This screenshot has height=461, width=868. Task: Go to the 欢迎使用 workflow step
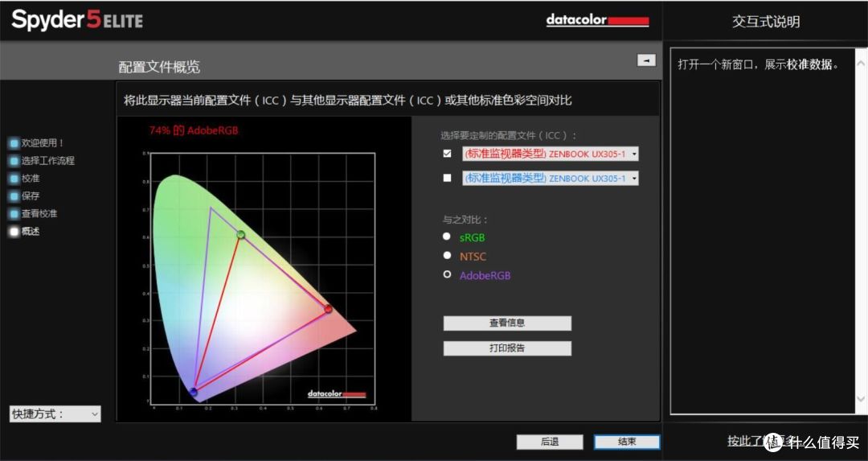[43, 143]
